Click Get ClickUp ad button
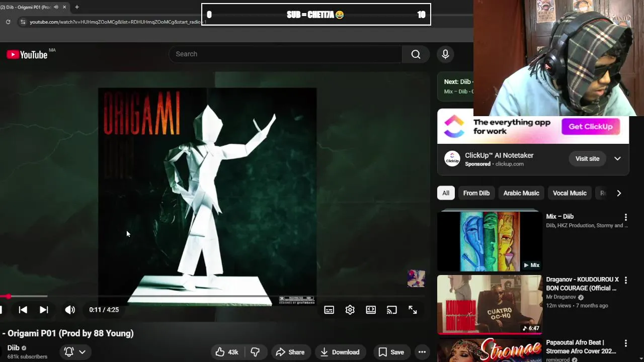 click(591, 127)
